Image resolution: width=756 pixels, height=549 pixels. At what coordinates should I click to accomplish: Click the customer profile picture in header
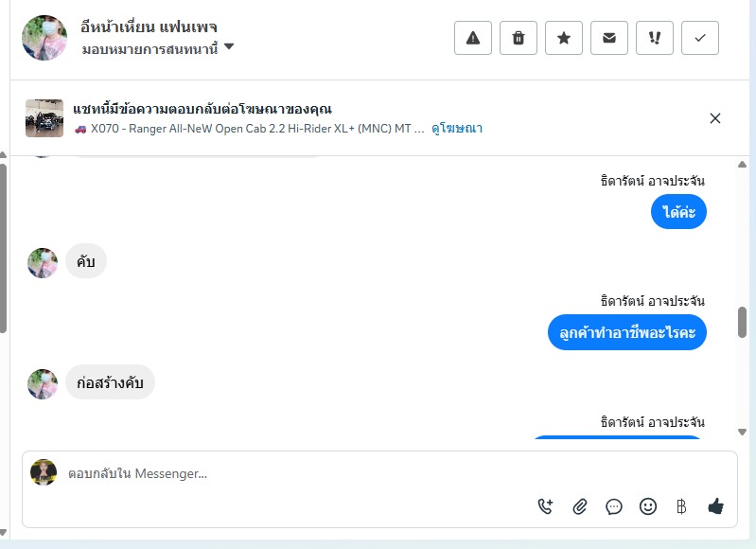(44, 38)
